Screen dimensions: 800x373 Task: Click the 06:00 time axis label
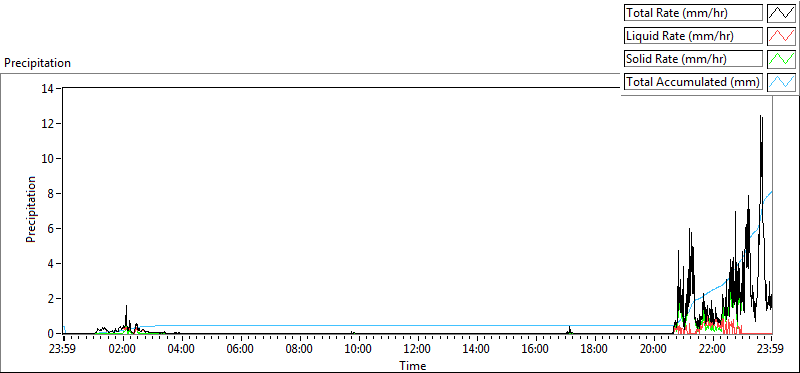240,350
